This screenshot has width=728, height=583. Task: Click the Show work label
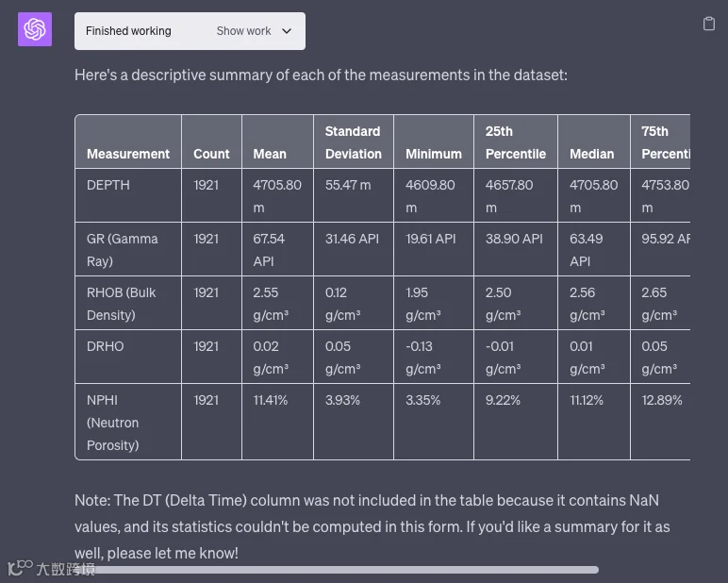coord(243,31)
